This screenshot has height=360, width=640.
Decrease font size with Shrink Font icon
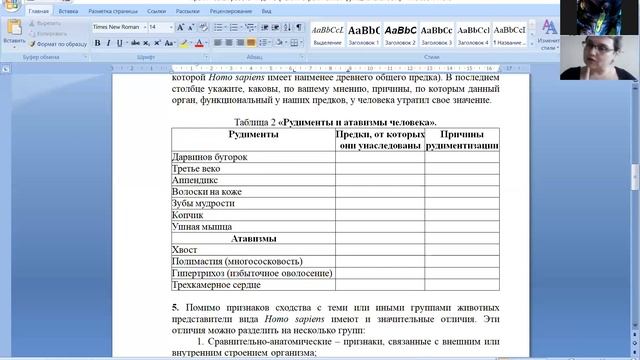tap(191, 27)
